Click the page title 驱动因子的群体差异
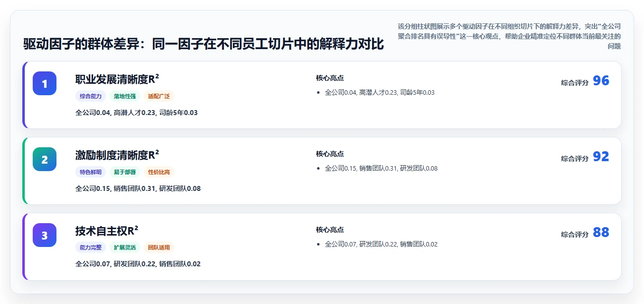 (204, 44)
